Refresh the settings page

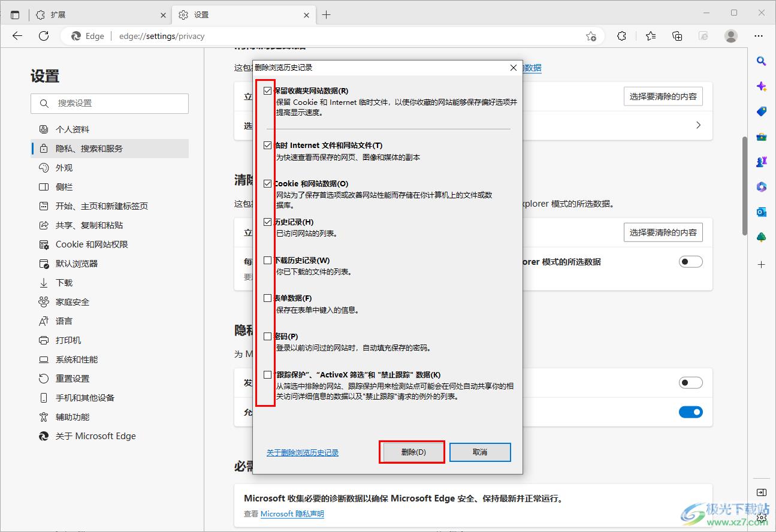(44, 36)
